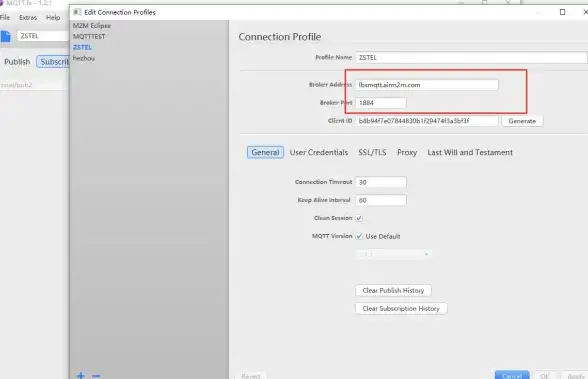The height and width of the screenshot is (379, 588).
Task: Switch to the SSL/TLS tab
Action: pos(372,153)
